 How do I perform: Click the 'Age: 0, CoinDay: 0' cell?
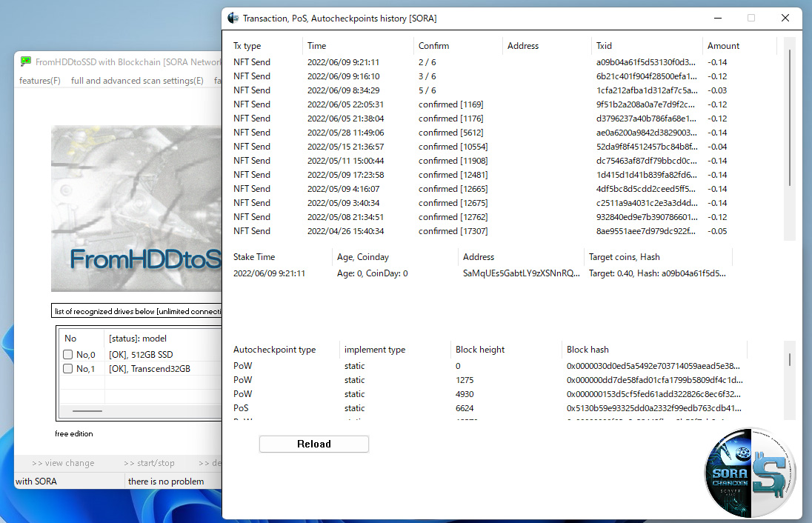(x=373, y=273)
